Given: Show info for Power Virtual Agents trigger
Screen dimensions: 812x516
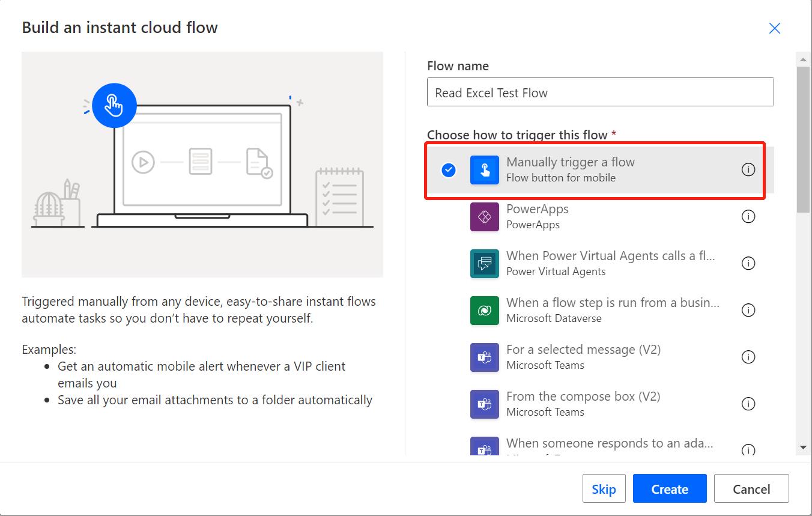Looking at the screenshot, I should click(x=748, y=263).
